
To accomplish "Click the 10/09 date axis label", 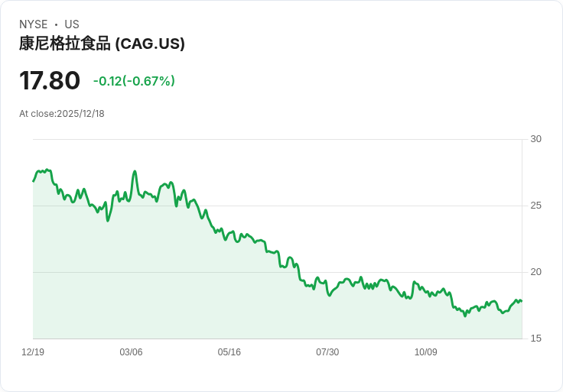I will click(425, 352).
